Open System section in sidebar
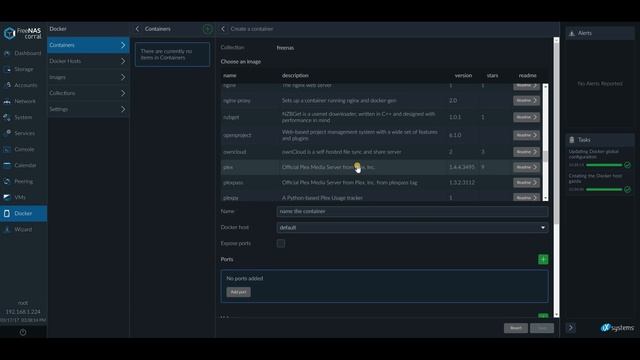This screenshot has height=360, width=640. pyautogui.click(x=23, y=117)
